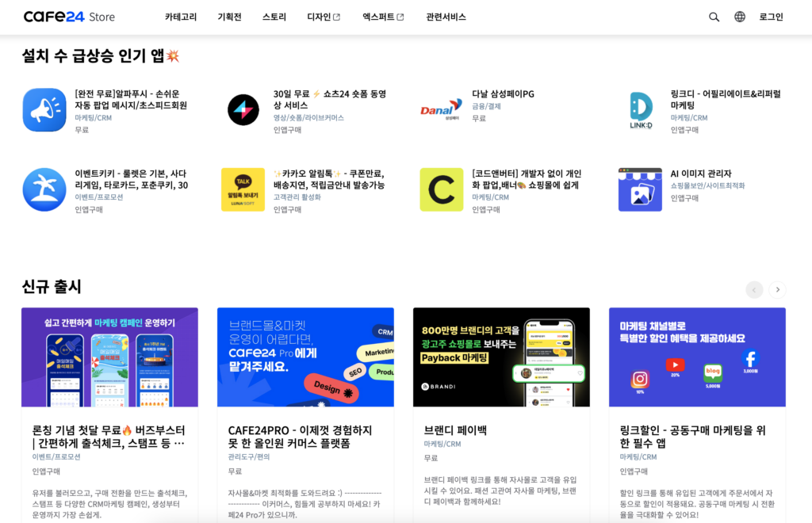The height and width of the screenshot is (523, 812).
Task: Select 이벤트/프로모션 category under 버즈부스터 card
Action: [56, 456]
